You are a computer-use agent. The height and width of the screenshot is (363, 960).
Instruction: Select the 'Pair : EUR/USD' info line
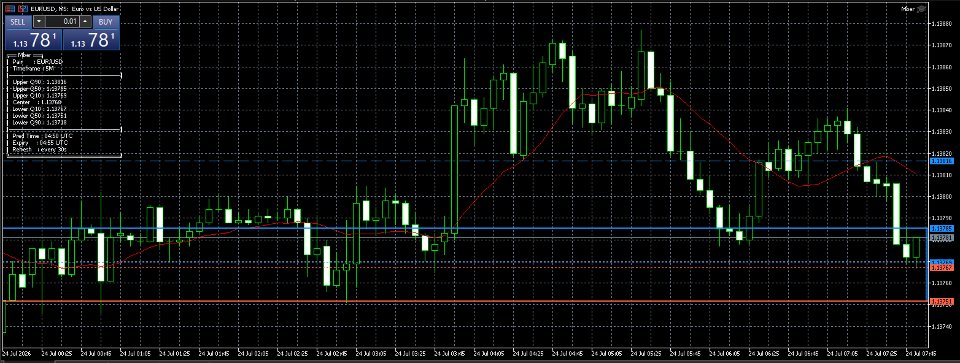click(37, 62)
